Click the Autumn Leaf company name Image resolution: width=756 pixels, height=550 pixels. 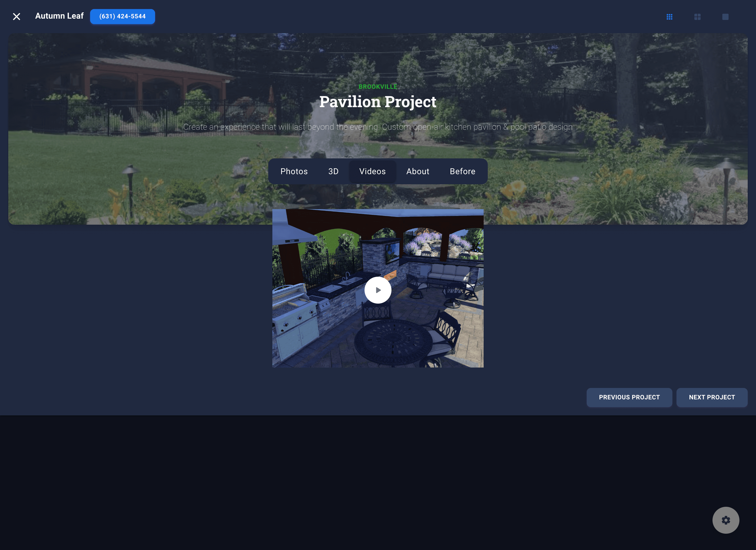pyautogui.click(x=59, y=16)
